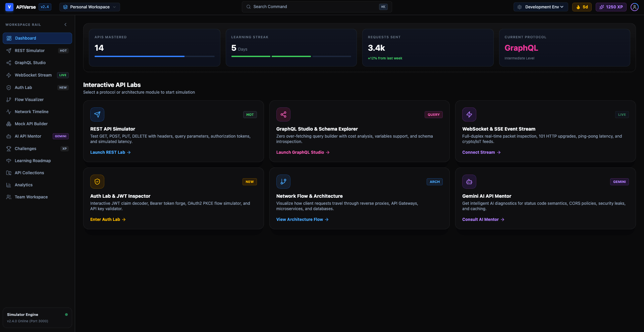Click the search magnifier icon
This screenshot has width=644, height=332.
point(249,7)
